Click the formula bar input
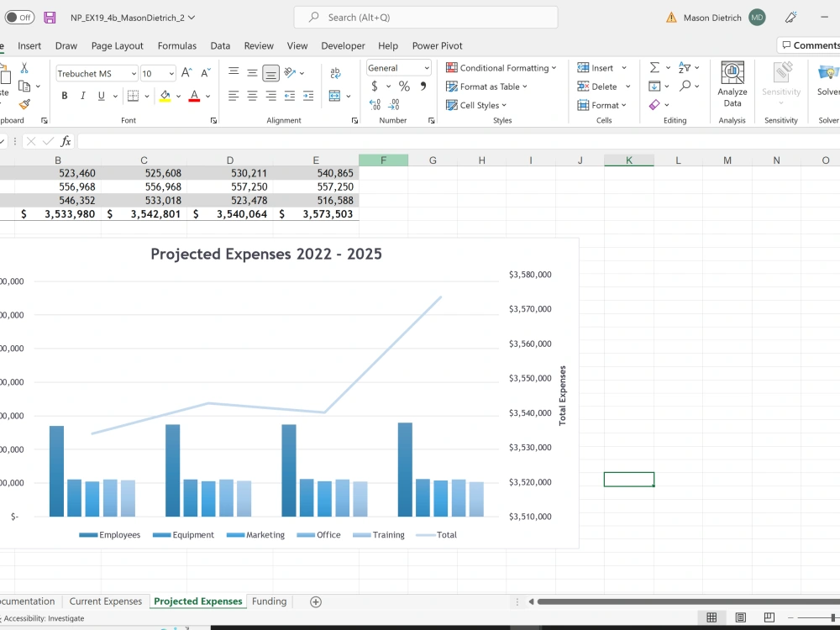Image resolution: width=840 pixels, height=630 pixels. tap(459, 141)
